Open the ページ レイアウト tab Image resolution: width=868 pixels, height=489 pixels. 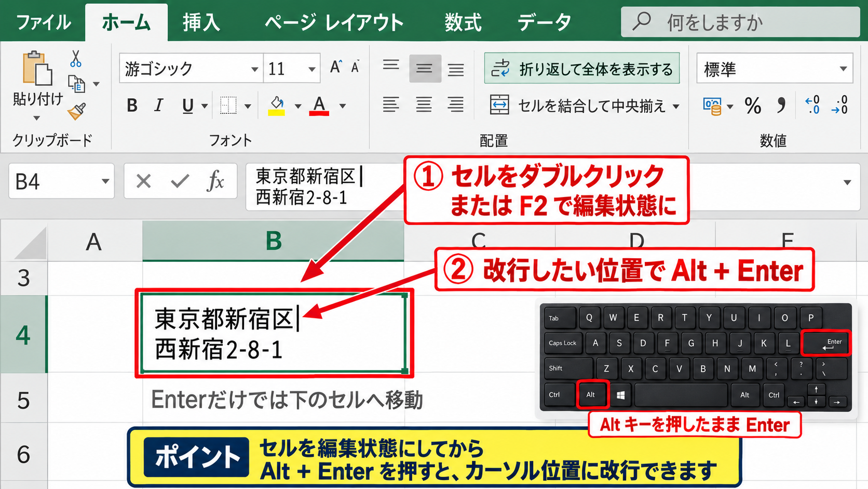pyautogui.click(x=334, y=22)
